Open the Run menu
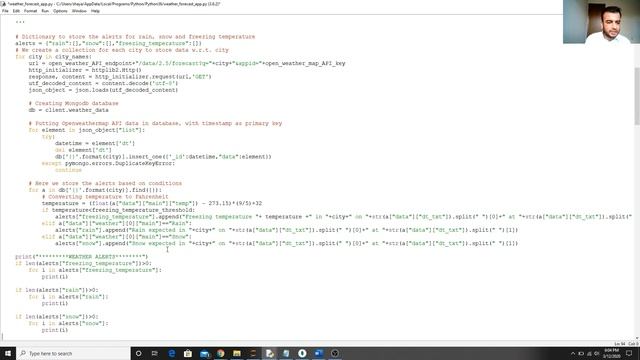The width and height of the screenshot is (640, 360). (45, 11)
